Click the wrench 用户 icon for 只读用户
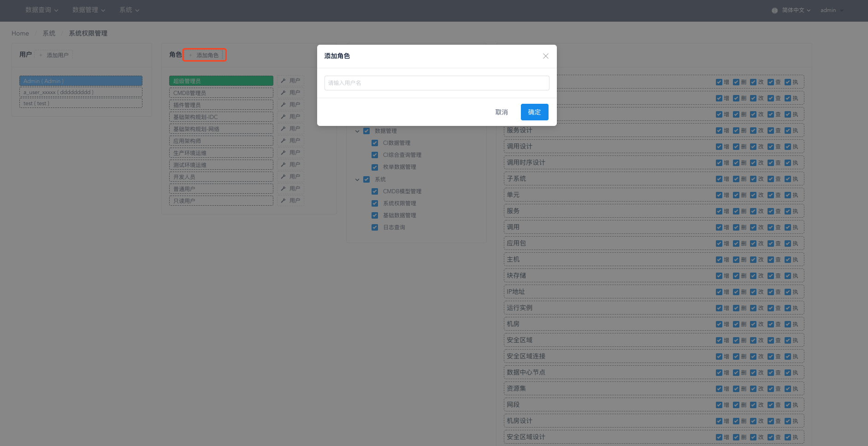Image resolution: width=868 pixels, height=446 pixels. click(290, 201)
